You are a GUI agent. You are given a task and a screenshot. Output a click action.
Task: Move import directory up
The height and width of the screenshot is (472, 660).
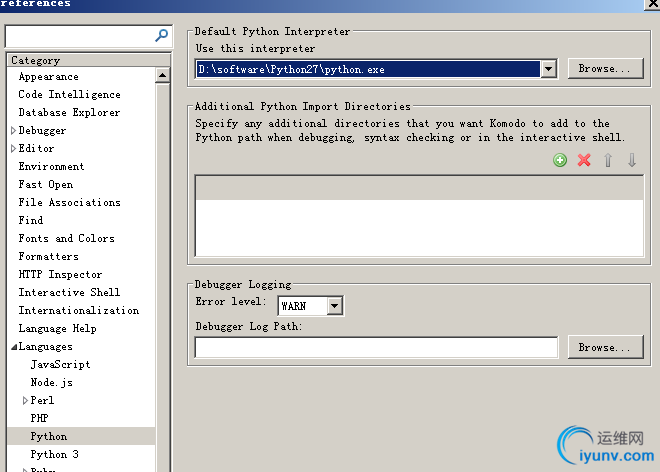608,160
